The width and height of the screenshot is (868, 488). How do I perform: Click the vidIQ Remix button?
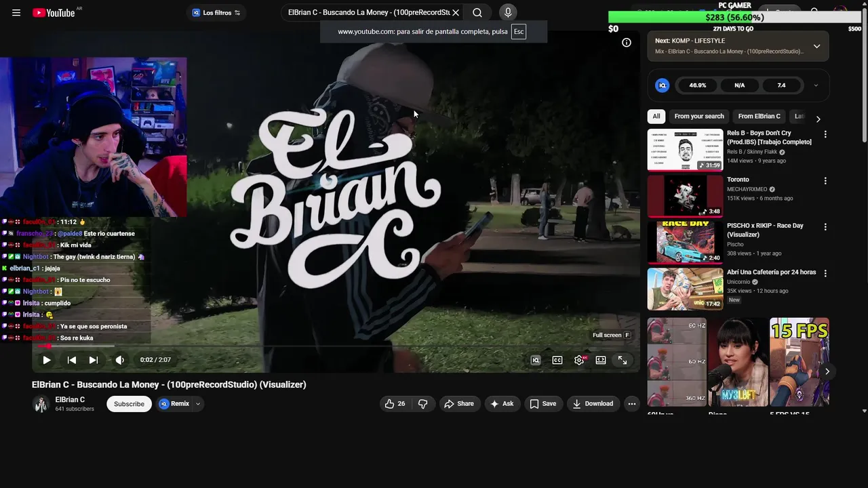pyautogui.click(x=175, y=404)
